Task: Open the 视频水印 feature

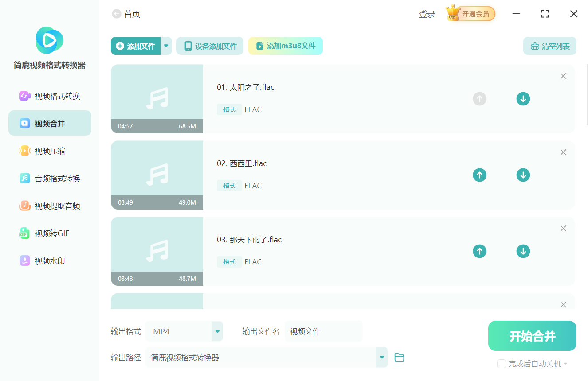Action: pos(50,260)
